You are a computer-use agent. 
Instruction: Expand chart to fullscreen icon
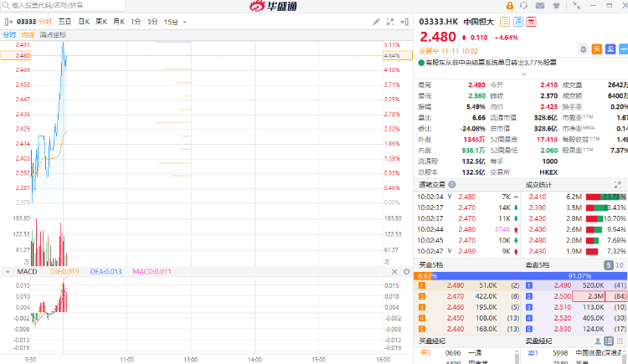pyautogui.click(x=390, y=22)
